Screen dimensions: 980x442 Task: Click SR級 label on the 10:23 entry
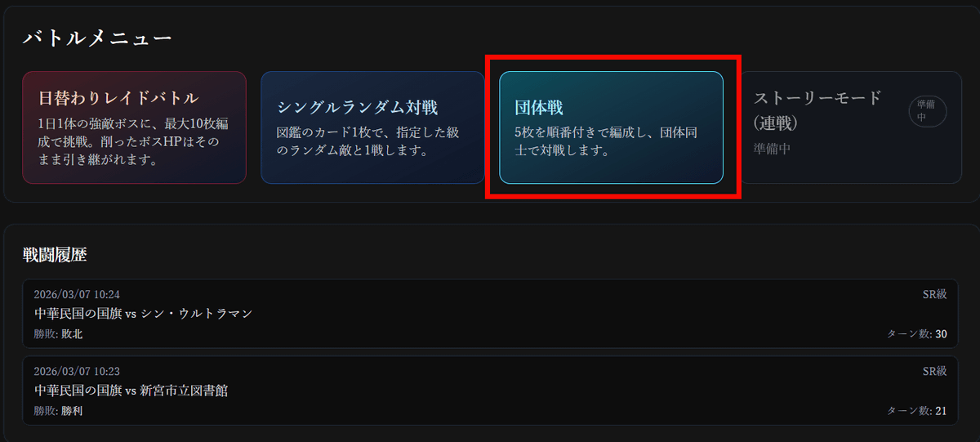(934, 371)
